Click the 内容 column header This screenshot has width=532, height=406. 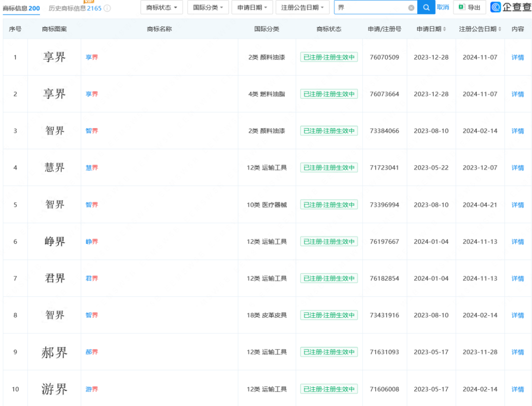[518, 29]
